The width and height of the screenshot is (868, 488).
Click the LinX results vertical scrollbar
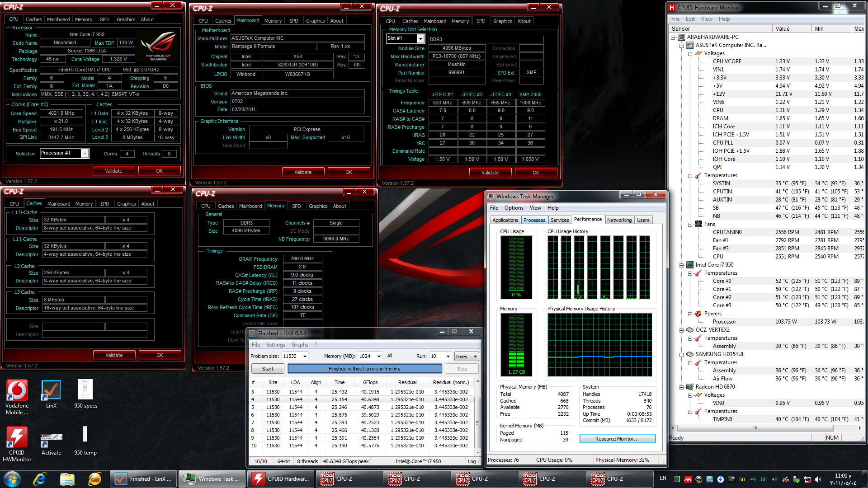(x=477, y=417)
